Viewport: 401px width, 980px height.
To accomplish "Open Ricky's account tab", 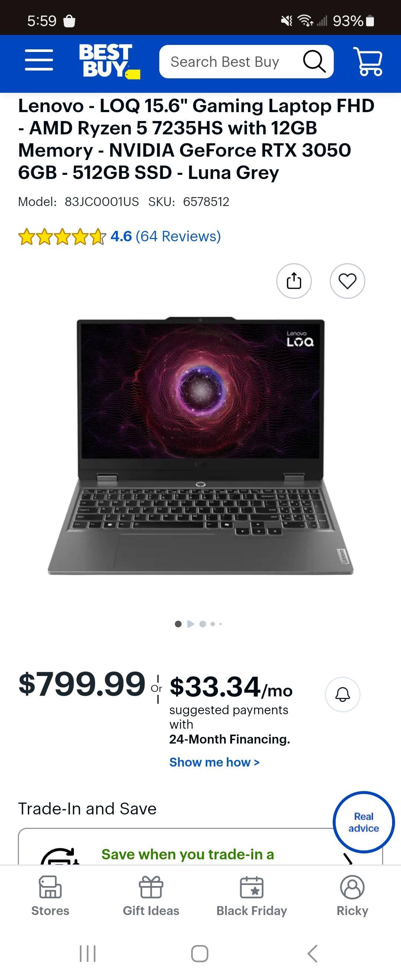I will [x=352, y=896].
